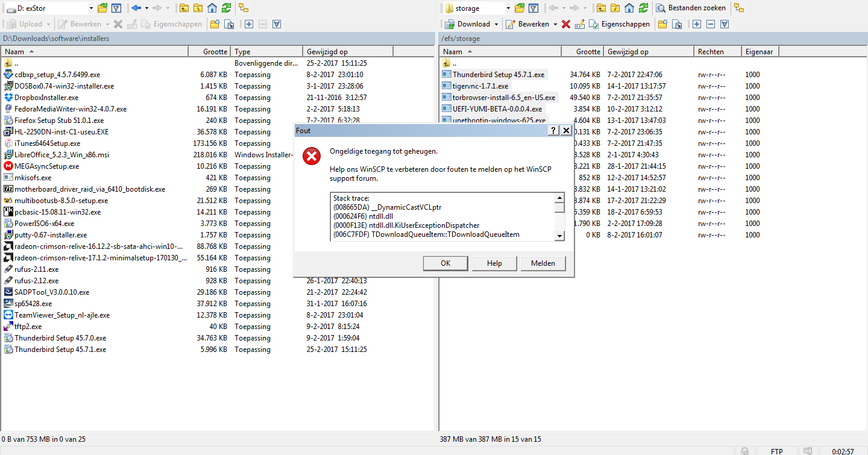Viewport: 868px width, 455px height.
Task: Click the FTP protocol indicator in status bar
Action: tap(776, 451)
